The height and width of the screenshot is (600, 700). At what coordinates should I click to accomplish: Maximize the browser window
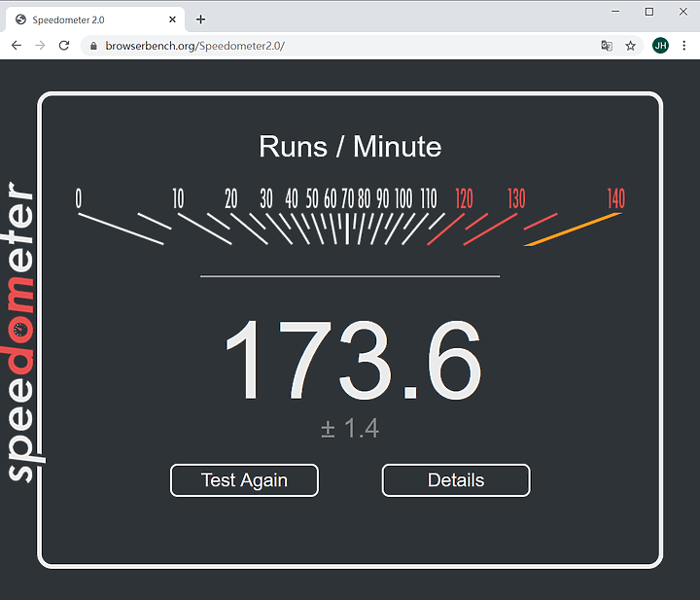(649, 12)
